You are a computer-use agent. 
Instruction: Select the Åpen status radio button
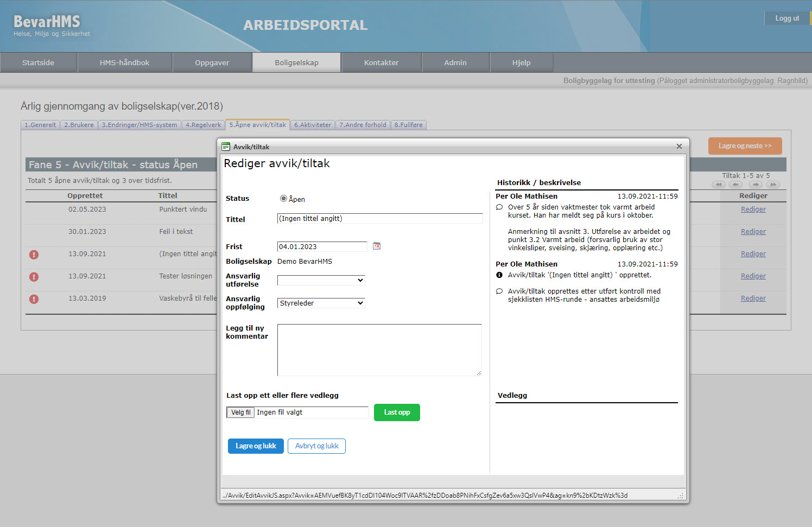pyautogui.click(x=283, y=199)
